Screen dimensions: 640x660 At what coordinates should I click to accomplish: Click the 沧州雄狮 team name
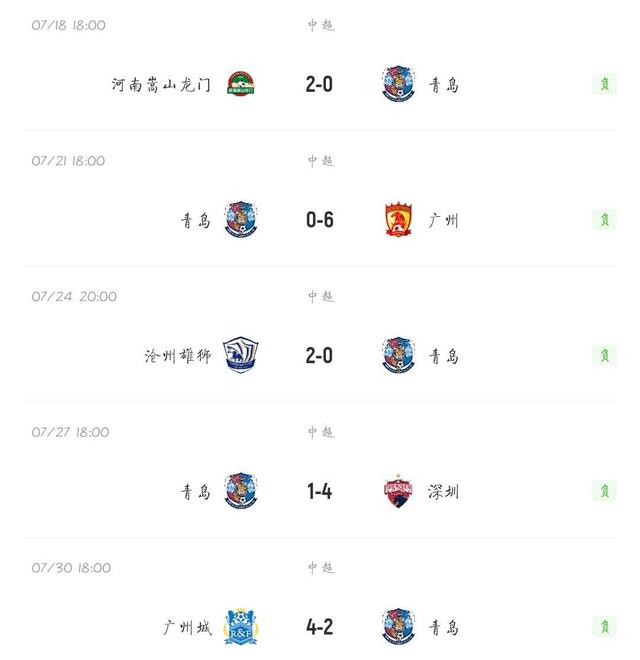coord(178,357)
